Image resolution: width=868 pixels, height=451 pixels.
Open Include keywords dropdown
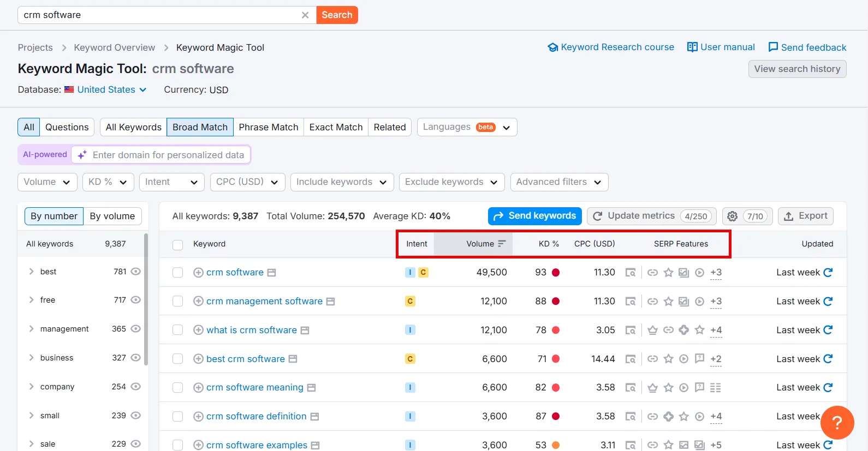(342, 182)
